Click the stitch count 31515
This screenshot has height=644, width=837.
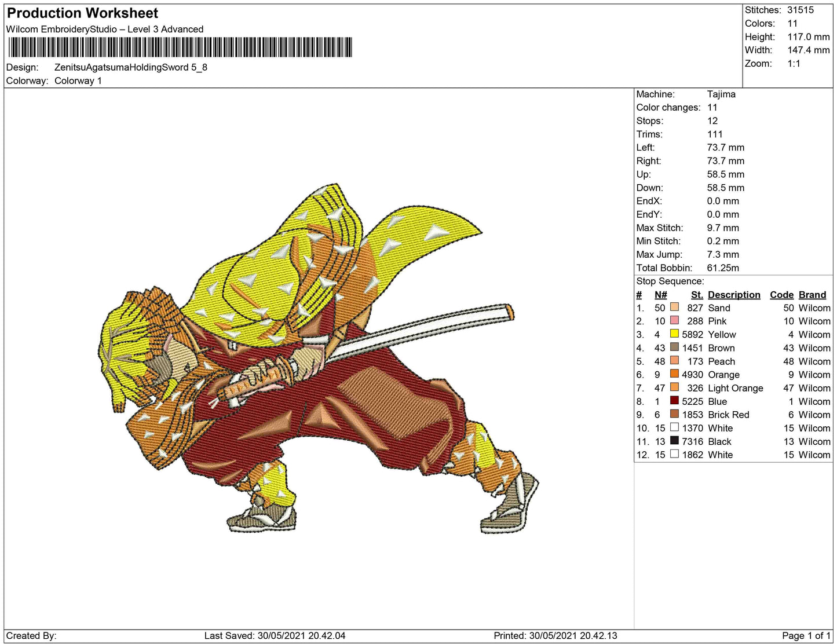pos(801,10)
